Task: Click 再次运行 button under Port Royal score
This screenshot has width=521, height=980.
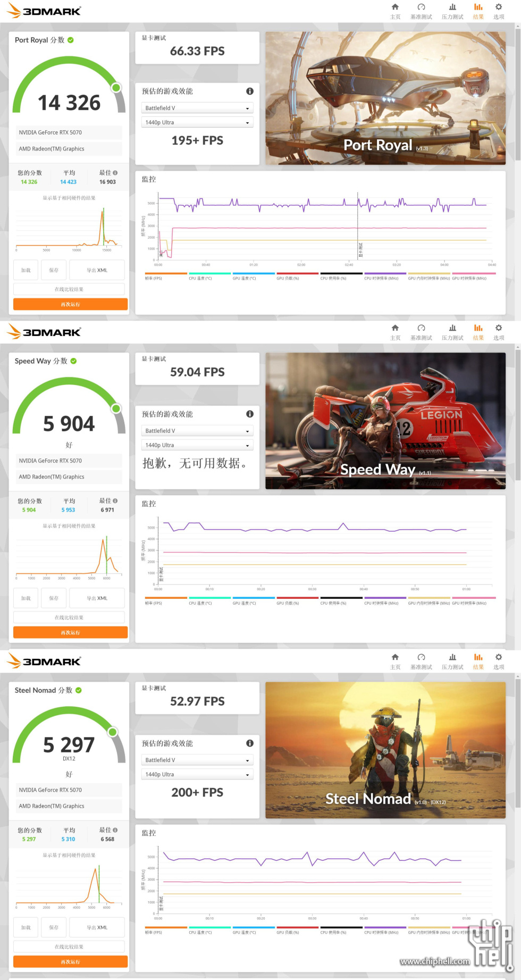Action: 70,304
